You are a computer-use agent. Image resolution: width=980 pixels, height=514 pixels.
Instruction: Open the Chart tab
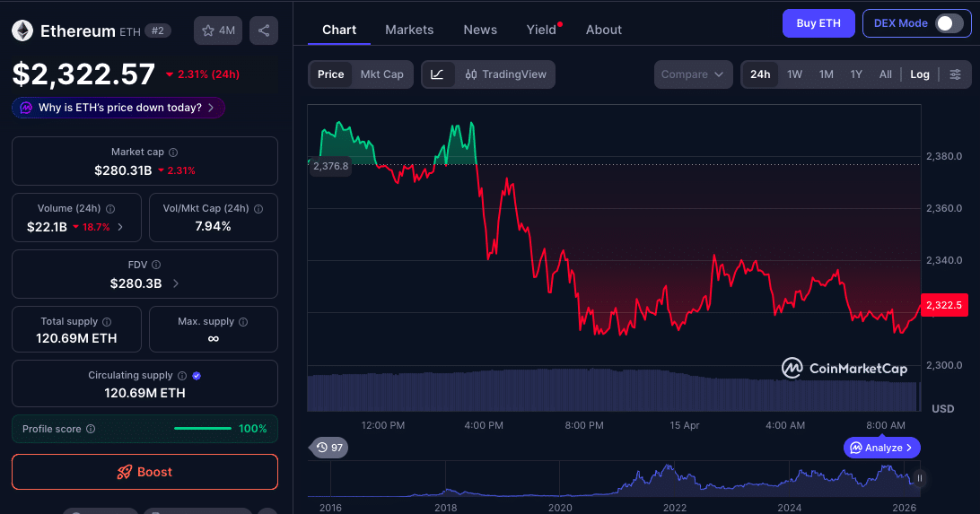point(338,30)
